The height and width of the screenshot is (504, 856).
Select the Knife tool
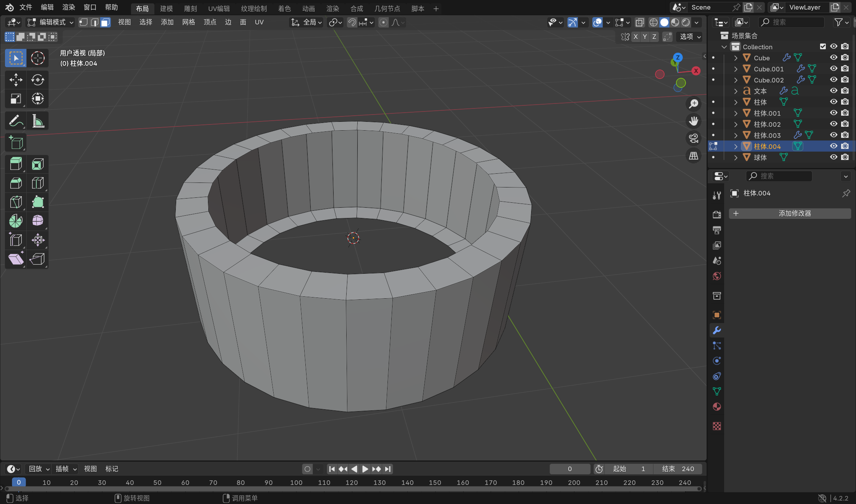pos(16,202)
